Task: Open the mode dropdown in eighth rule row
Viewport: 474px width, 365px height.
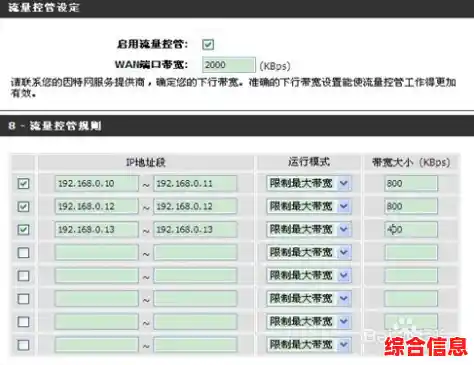Action: pyautogui.click(x=309, y=344)
